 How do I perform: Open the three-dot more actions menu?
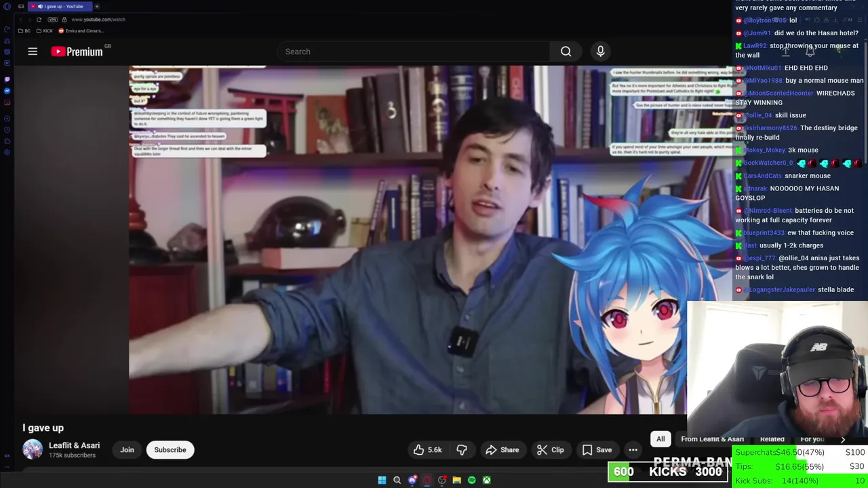[x=633, y=450]
